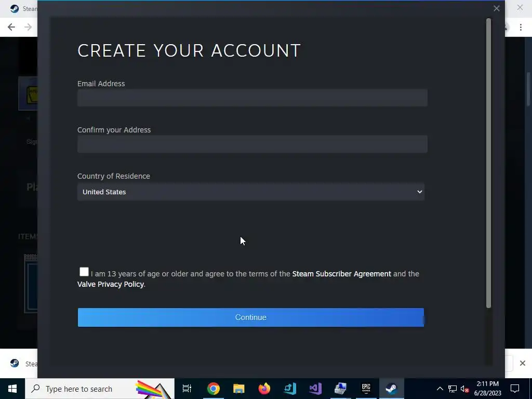The image size is (532, 399).
Task: Click the muted volume tray icon
Action: tap(465, 389)
